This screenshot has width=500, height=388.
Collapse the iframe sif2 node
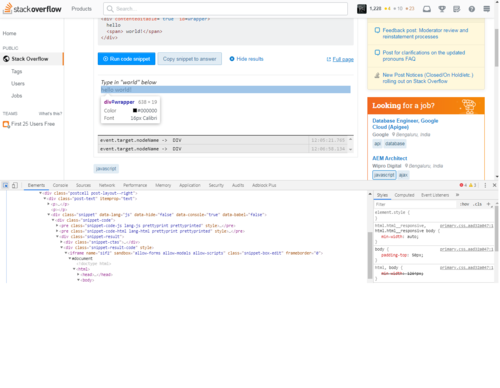(66, 253)
